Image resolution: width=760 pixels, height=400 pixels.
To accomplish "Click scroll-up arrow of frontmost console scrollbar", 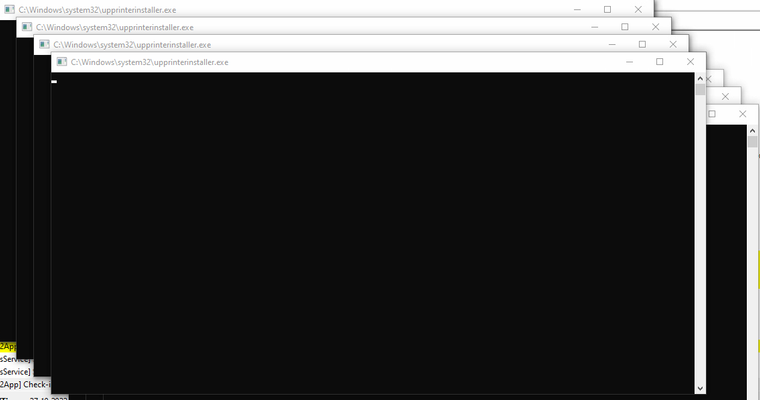I will [700, 78].
